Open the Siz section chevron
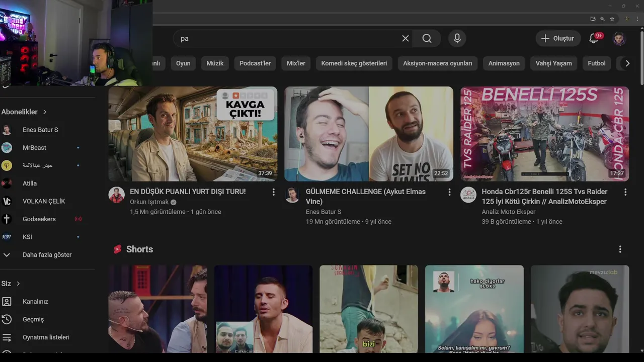This screenshot has height=362, width=644. (x=18, y=284)
